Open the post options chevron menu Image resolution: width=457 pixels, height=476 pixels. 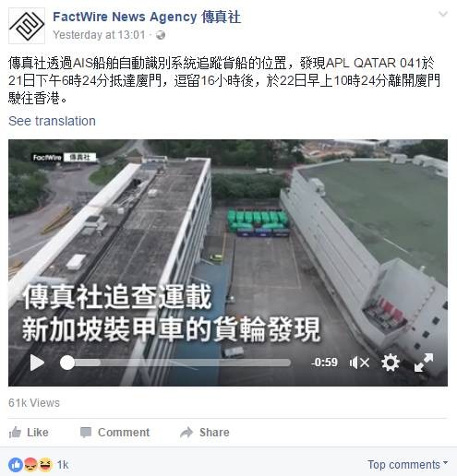coord(443,14)
